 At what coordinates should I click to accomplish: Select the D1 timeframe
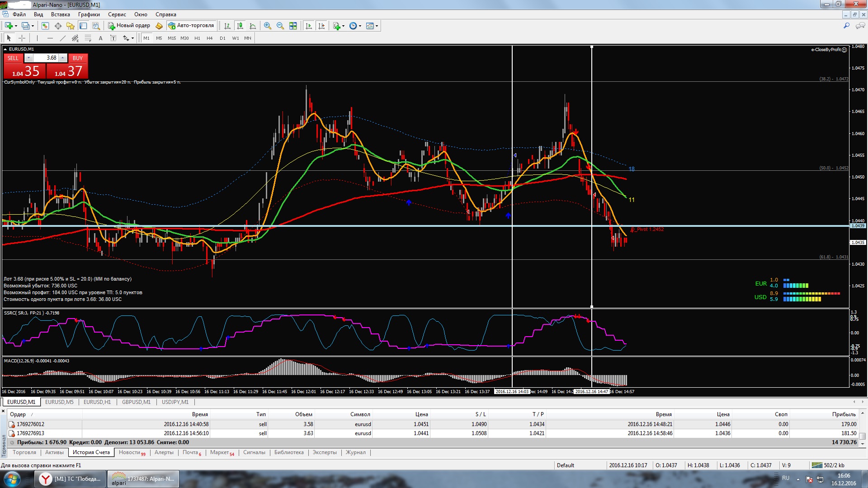tap(222, 38)
